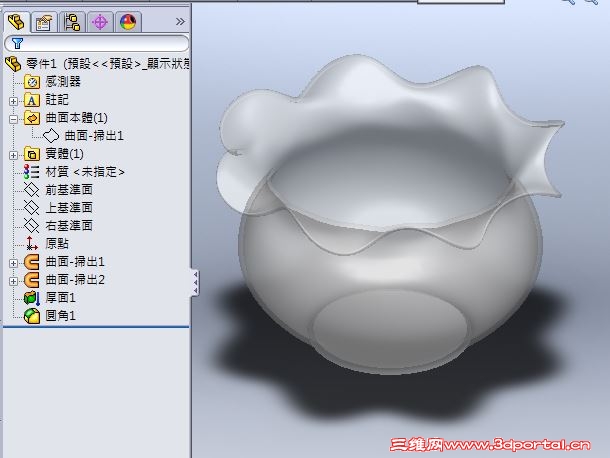This screenshot has height=458, width=610.
Task: Select the 曲面-掃出1 feature in the tree
Action: point(75,261)
